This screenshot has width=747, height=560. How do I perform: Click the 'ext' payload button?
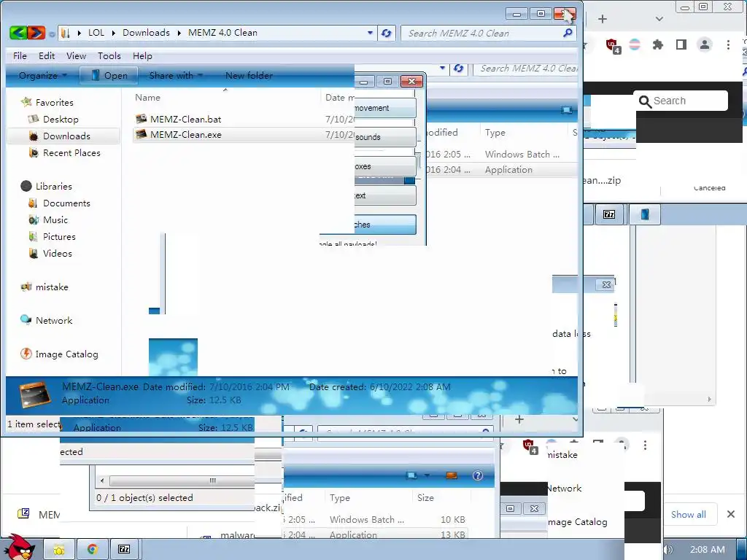pyautogui.click(x=385, y=195)
